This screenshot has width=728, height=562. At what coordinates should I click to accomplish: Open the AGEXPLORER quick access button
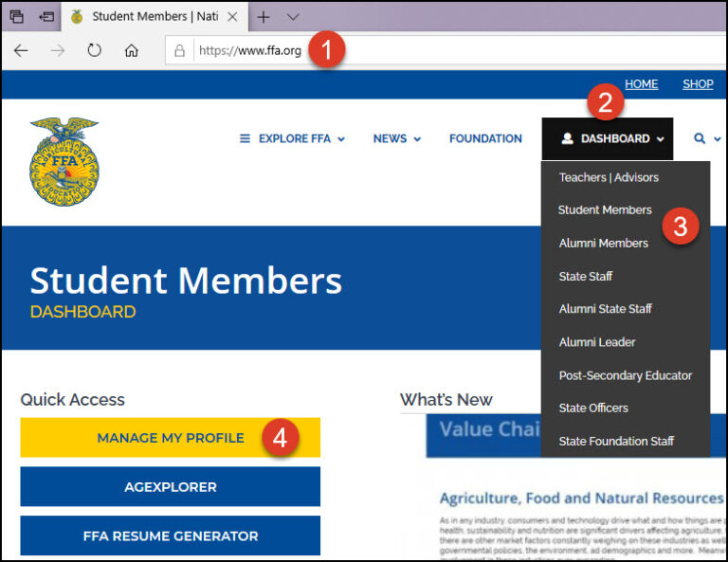tap(171, 487)
